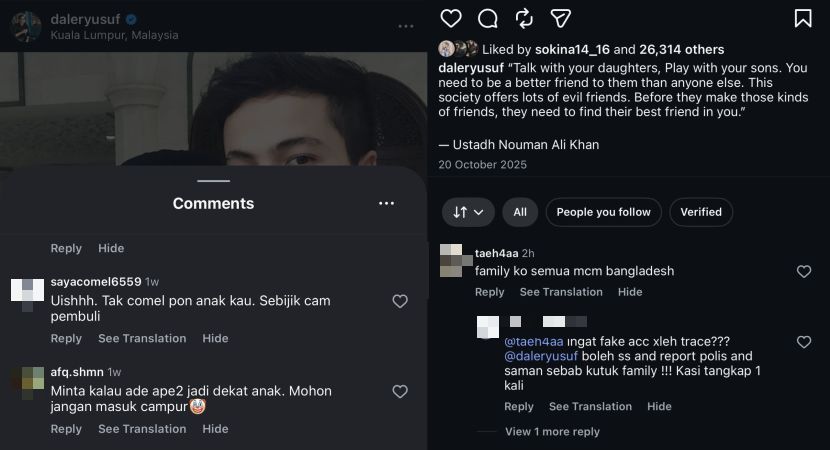This screenshot has height=450, width=830.
Task: Open daleryusuf profile picture in header
Action: point(27,26)
